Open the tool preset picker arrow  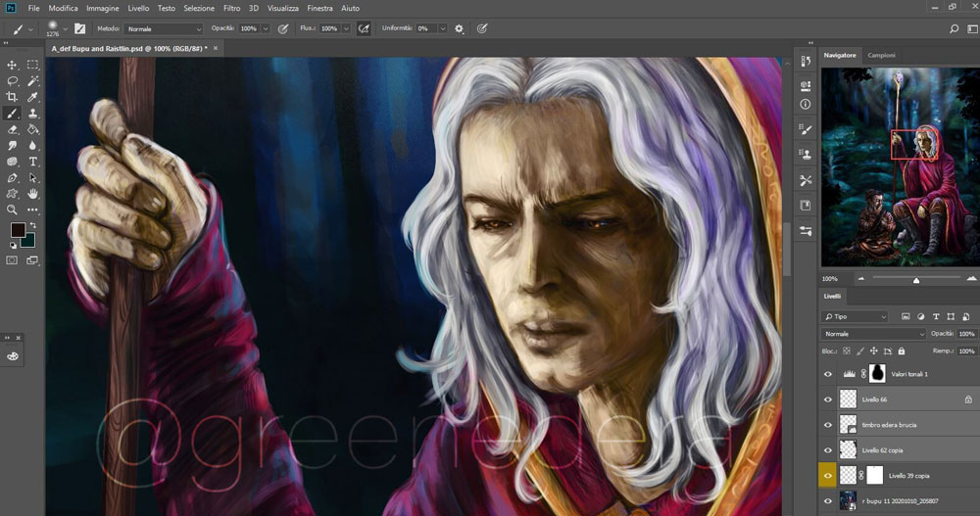pos(30,28)
